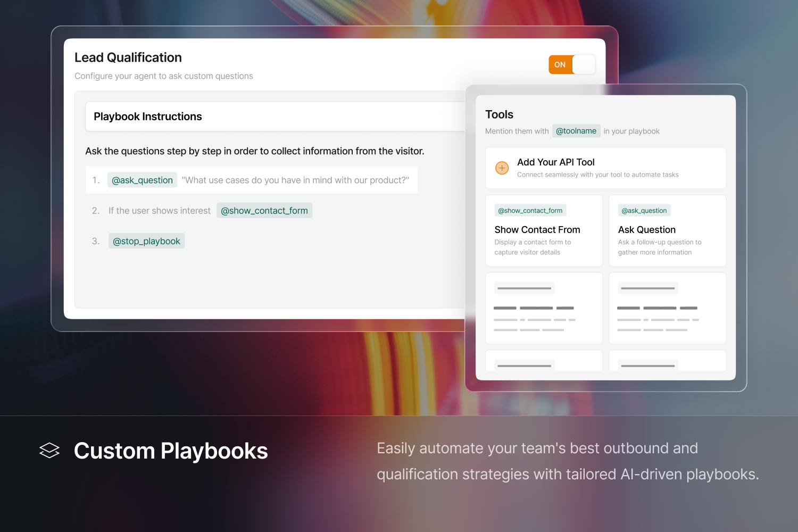Click the @stop_playbook tag in step 3

point(147,241)
